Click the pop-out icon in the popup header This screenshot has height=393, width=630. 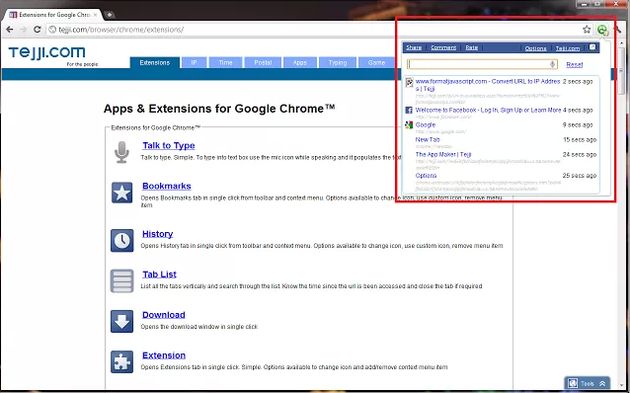(592, 47)
